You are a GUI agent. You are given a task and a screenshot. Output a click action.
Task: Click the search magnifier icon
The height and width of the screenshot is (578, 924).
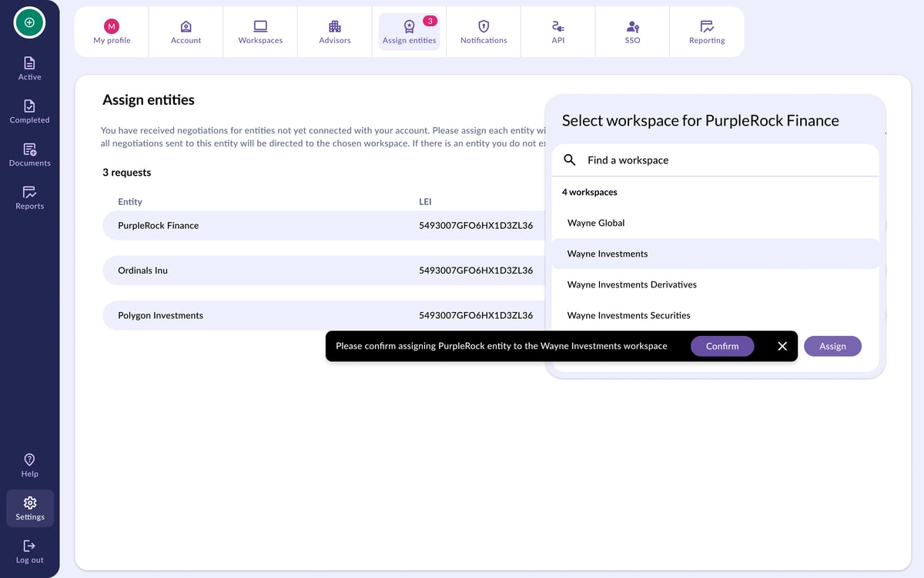[x=570, y=160]
